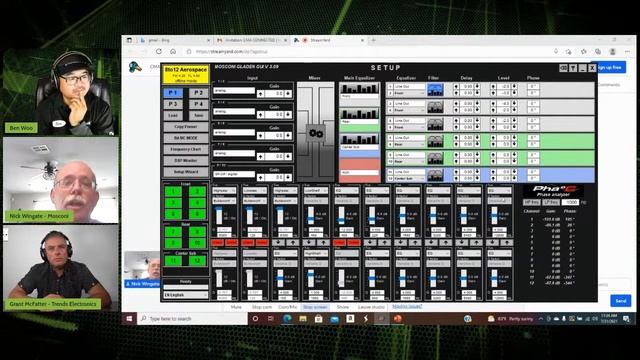
Task: Reload the browser page
Action: pos(159,51)
